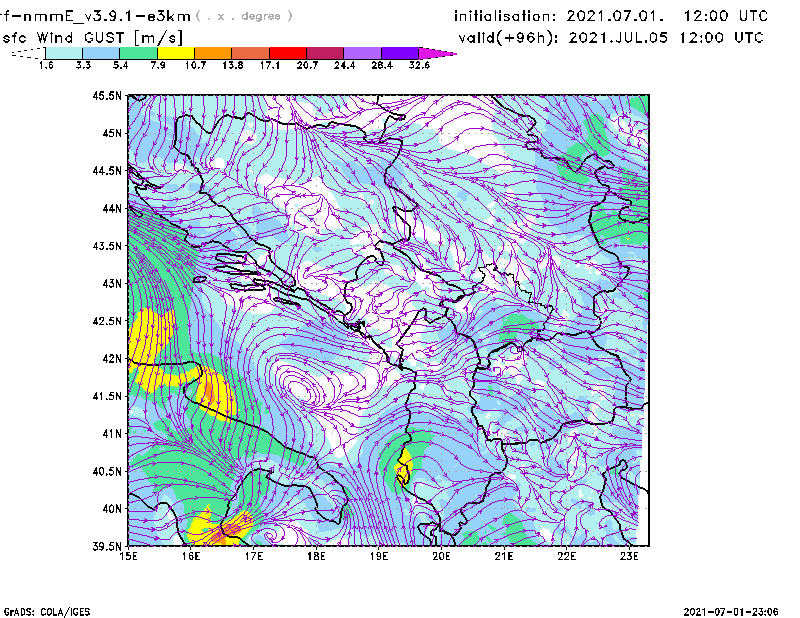Click the legend value 17.1
This screenshot has height=618, width=800.
pyautogui.click(x=270, y=65)
